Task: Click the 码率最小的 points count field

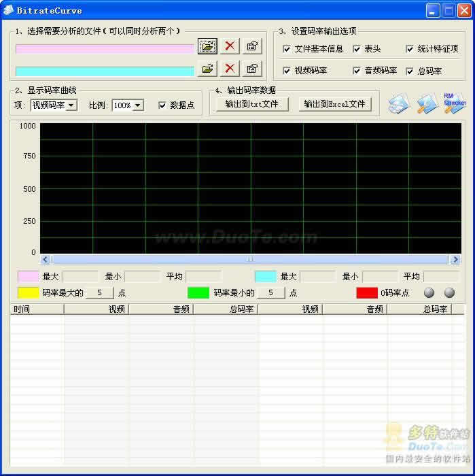Action: point(271,293)
